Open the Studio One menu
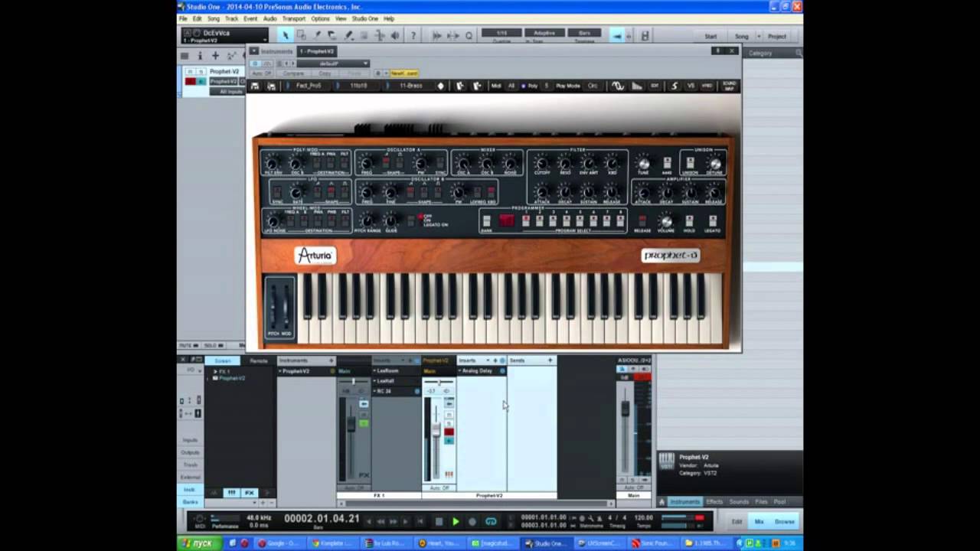The height and width of the screenshot is (551, 980). pyautogui.click(x=365, y=18)
